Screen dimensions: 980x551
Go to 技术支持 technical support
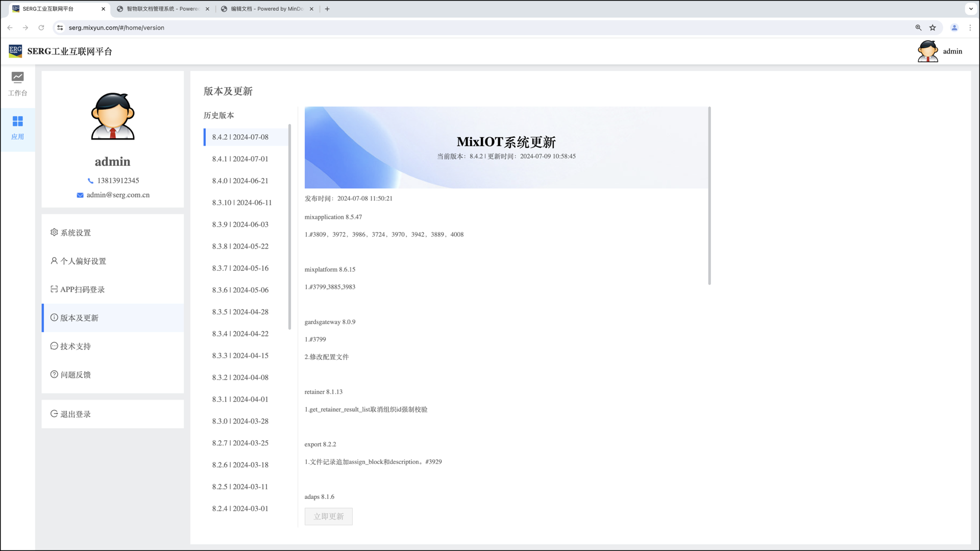(x=75, y=346)
